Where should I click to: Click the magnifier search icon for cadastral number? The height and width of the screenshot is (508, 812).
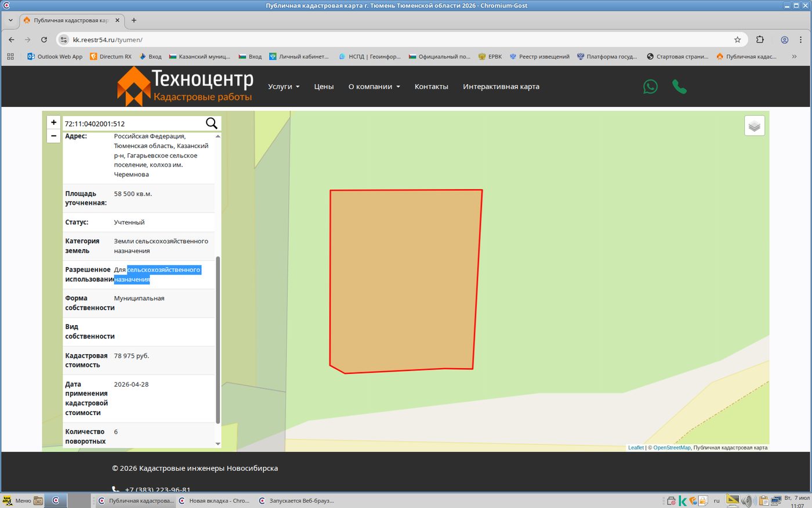tap(212, 123)
